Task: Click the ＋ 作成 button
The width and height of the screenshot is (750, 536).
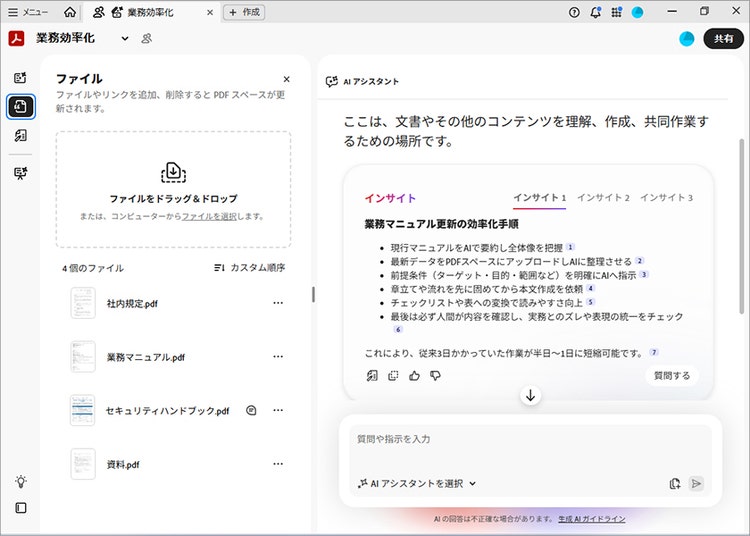Action: (244, 12)
